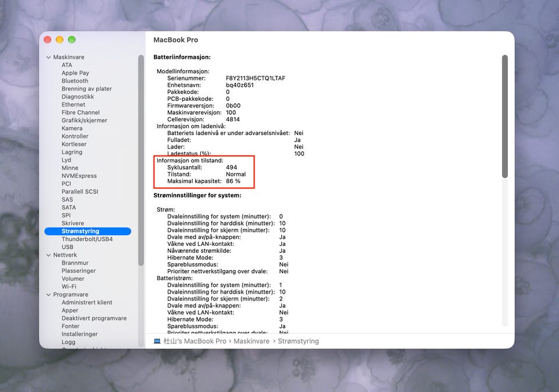Click the serial number F8Y2113H5CTQ1LTAF
This screenshot has height=392, width=559.
(x=256, y=78)
